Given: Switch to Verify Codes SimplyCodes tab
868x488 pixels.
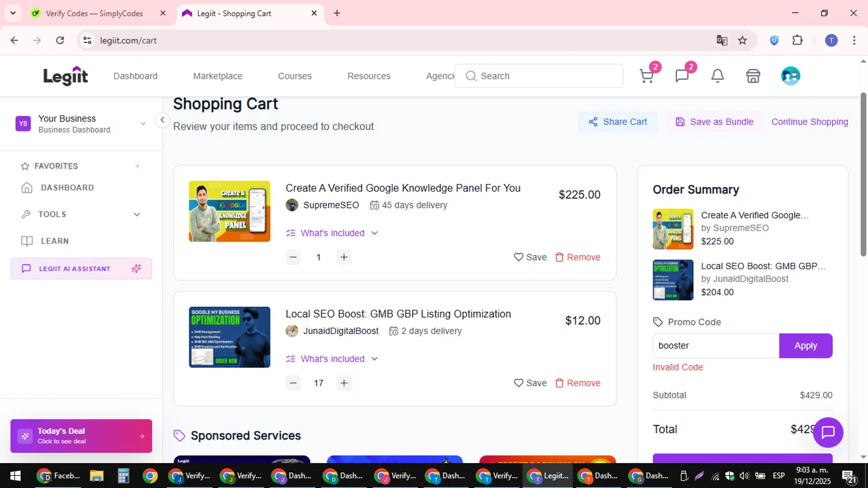Looking at the screenshot, I should (95, 13).
